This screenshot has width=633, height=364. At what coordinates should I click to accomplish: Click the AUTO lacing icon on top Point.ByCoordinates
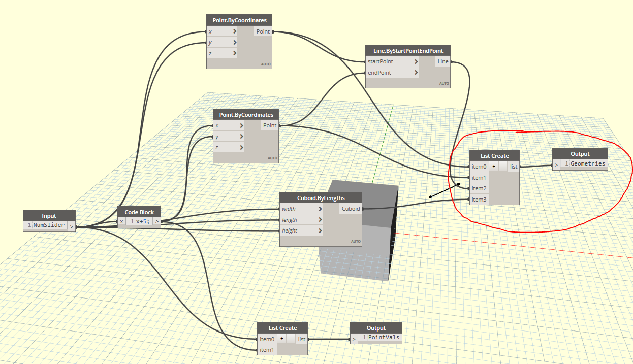point(266,64)
